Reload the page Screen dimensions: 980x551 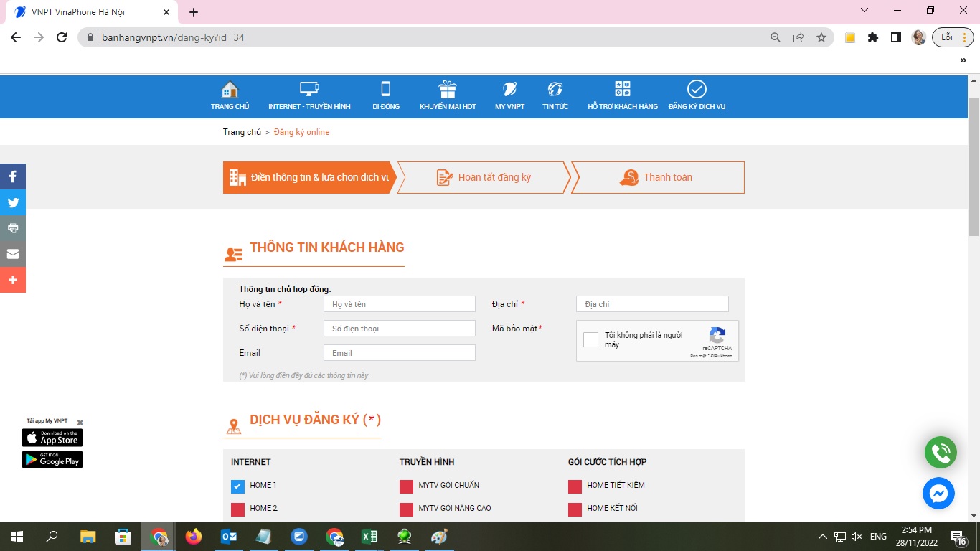62,37
